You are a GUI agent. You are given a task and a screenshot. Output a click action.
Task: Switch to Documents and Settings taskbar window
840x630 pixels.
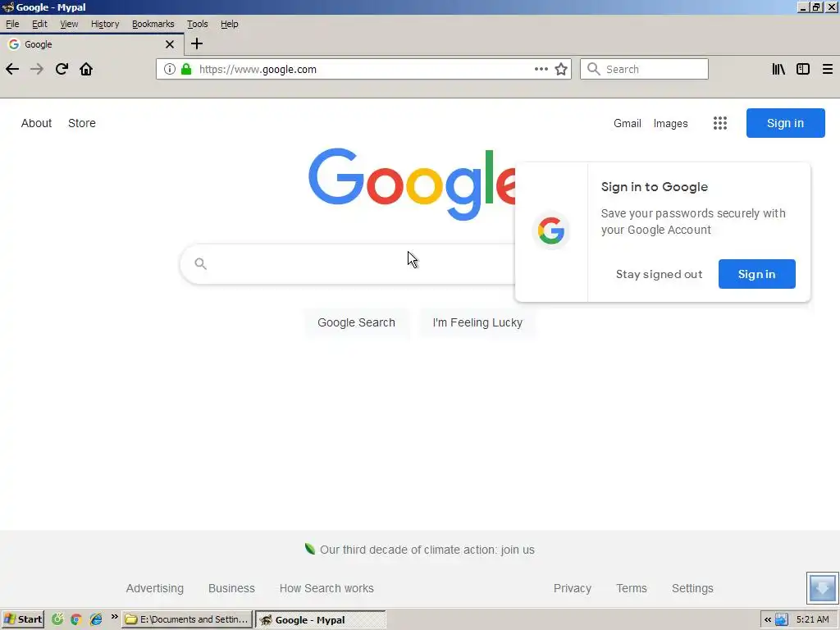pos(187,620)
